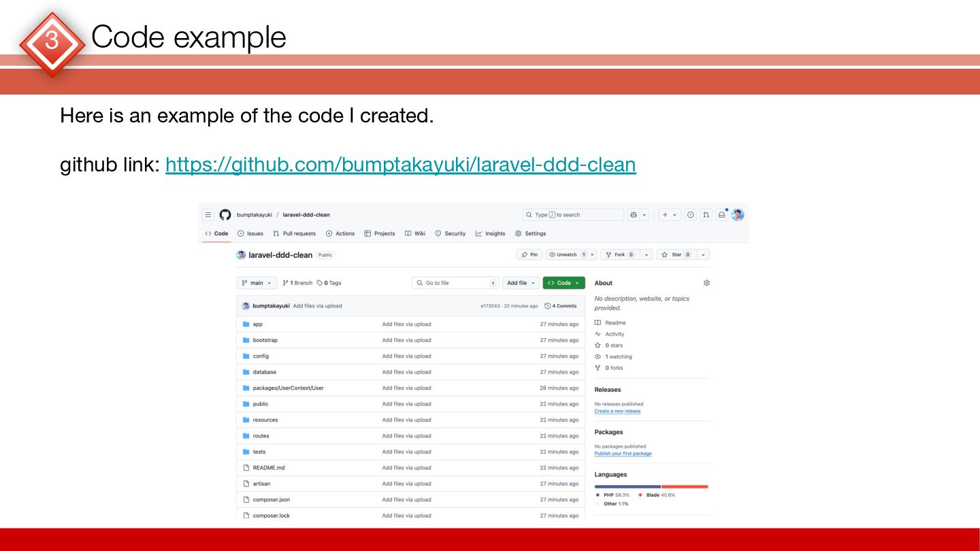Open the 1 Branch link
Screen dimensions: 980x551
(x=297, y=283)
